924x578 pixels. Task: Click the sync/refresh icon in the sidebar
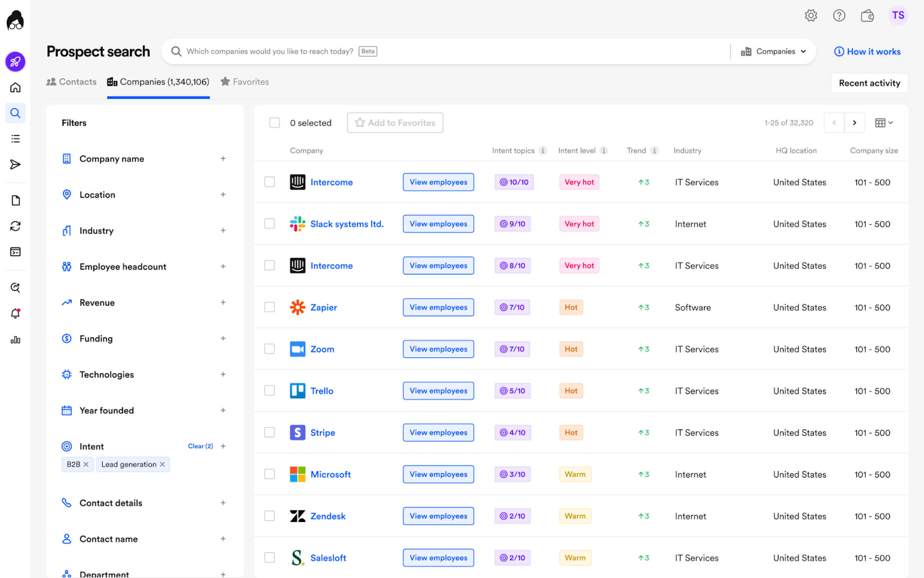coord(15,225)
